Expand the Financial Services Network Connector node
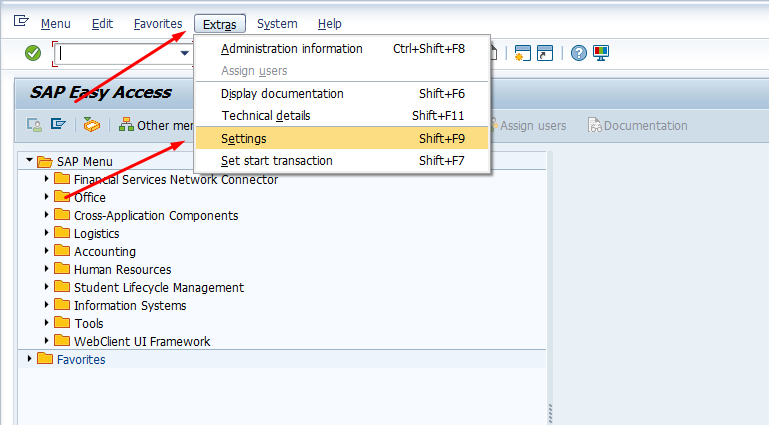 [47, 178]
